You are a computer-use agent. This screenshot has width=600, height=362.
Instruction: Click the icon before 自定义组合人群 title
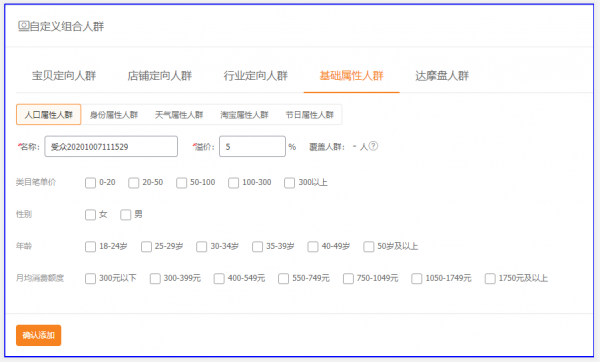click(x=23, y=26)
